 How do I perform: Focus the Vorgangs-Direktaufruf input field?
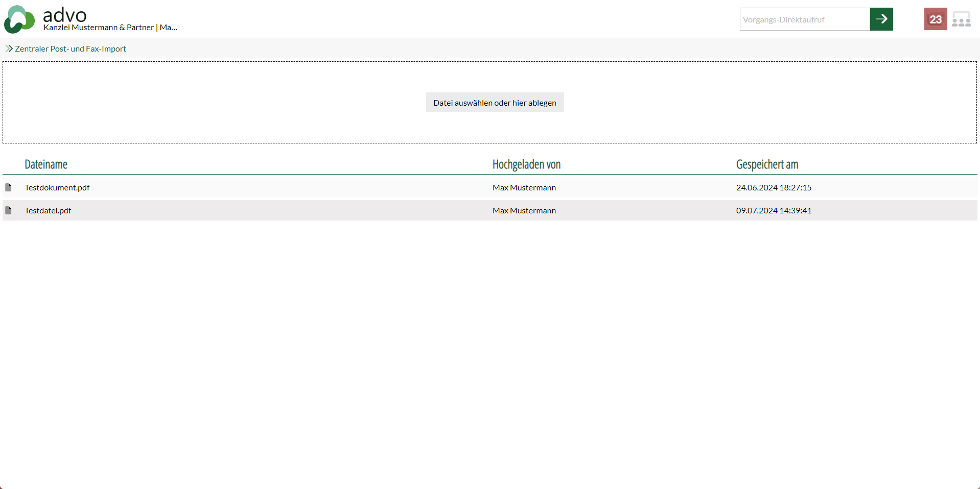804,19
